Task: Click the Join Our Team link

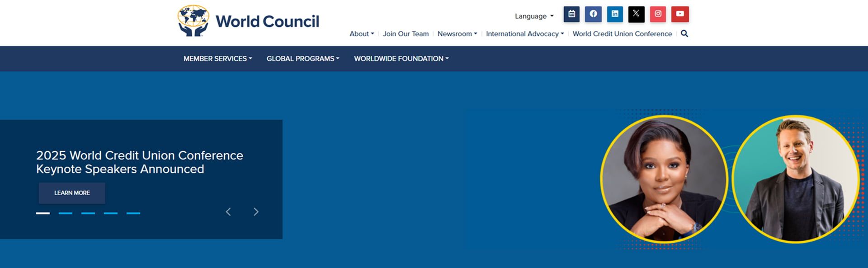Action: (406, 34)
